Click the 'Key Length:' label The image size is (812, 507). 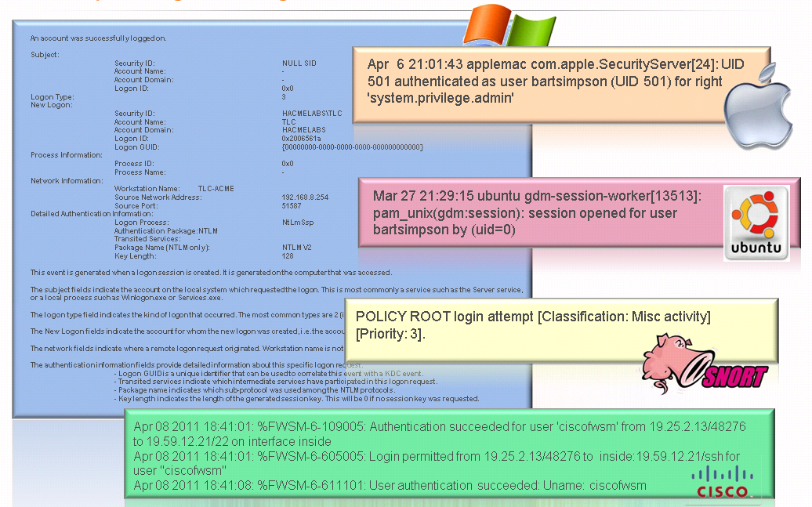coord(135,255)
